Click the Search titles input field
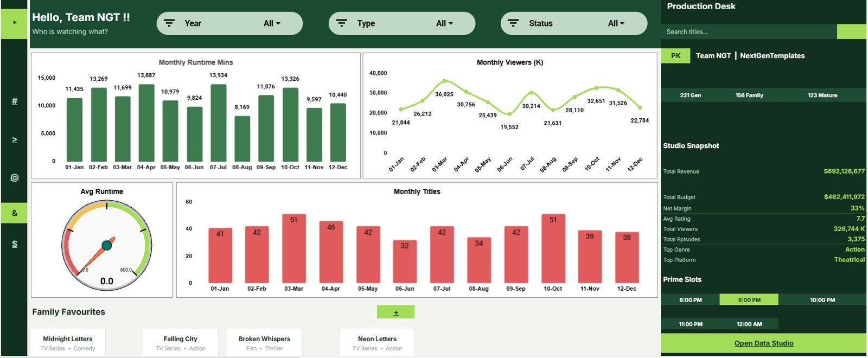The height and width of the screenshot is (358, 868). 749,31
